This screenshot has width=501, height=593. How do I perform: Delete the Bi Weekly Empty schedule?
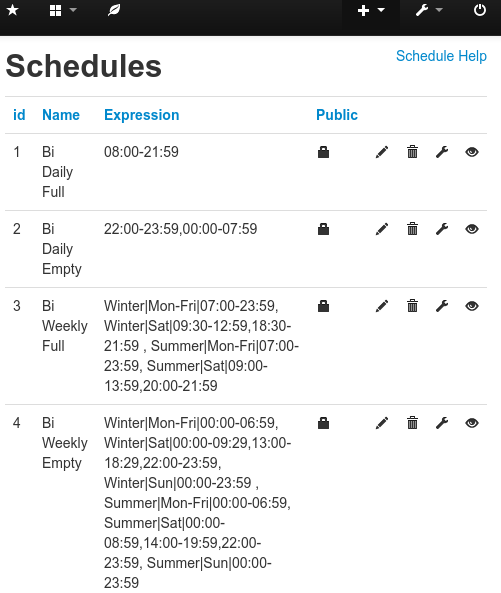(x=412, y=423)
